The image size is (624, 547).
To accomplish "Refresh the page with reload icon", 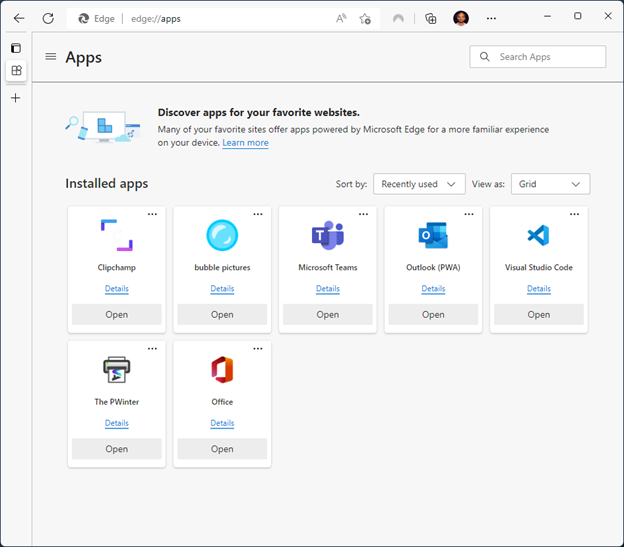I will [x=48, y=18].
